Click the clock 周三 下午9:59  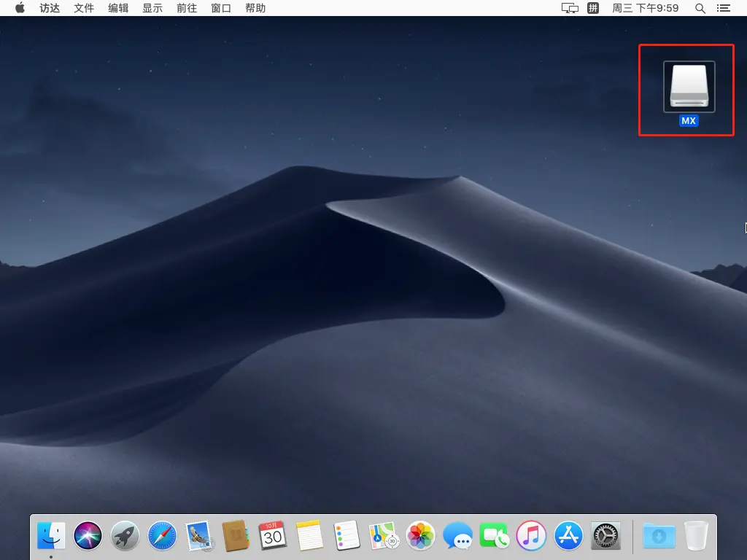click(x=645, y=8)
